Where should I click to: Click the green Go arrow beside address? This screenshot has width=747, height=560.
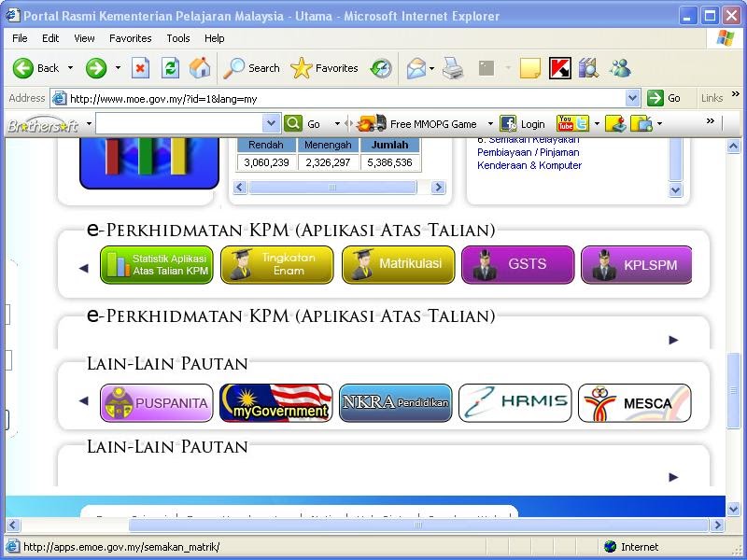tap(655, 98)
